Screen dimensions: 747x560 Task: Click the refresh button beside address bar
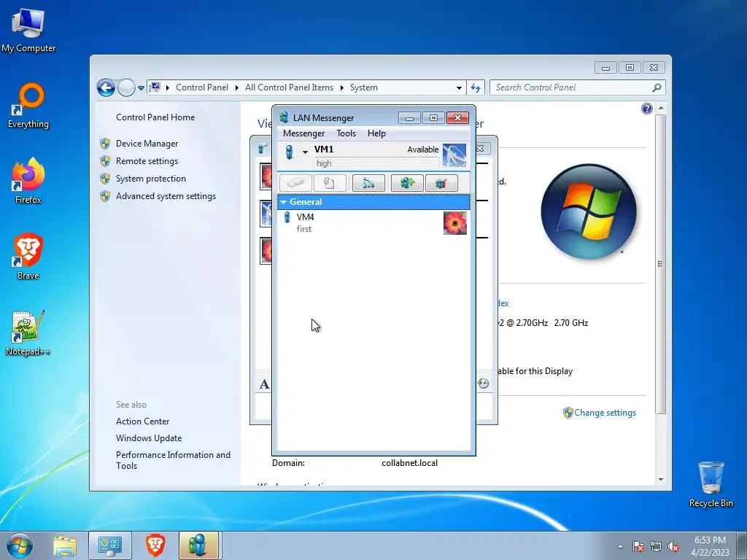click(476, 87)
